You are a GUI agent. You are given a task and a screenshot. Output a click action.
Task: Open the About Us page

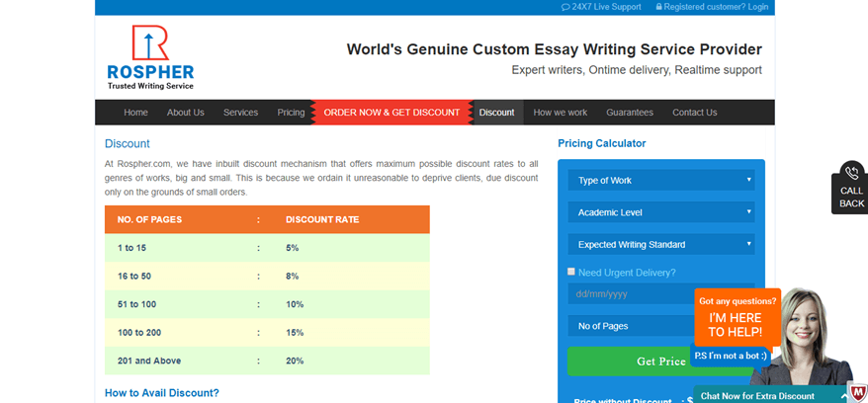pyautogui.click(x=186, y=113)
